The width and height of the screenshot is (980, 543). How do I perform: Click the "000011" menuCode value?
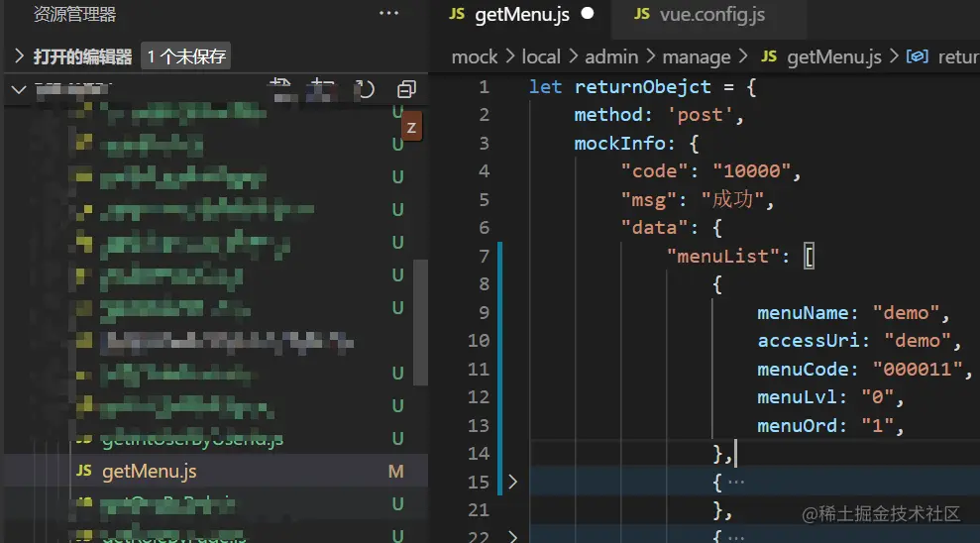917,370
